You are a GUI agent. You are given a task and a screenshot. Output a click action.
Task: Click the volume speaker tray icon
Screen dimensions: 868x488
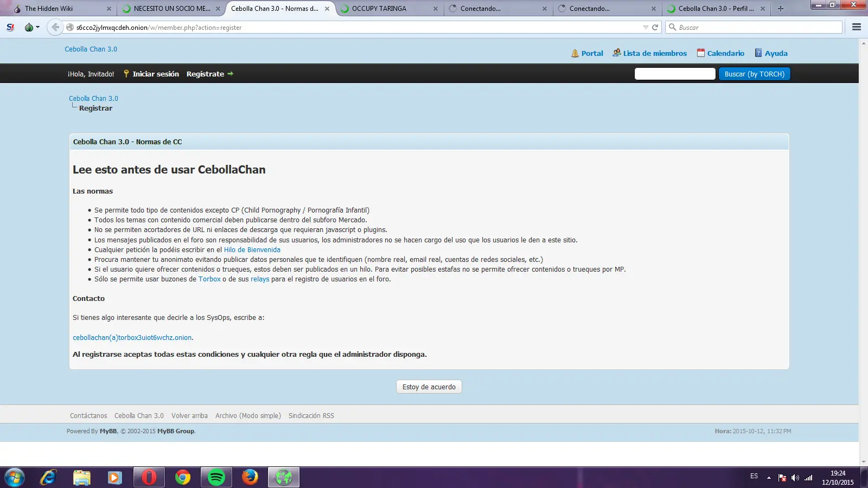tap(795, 478)
